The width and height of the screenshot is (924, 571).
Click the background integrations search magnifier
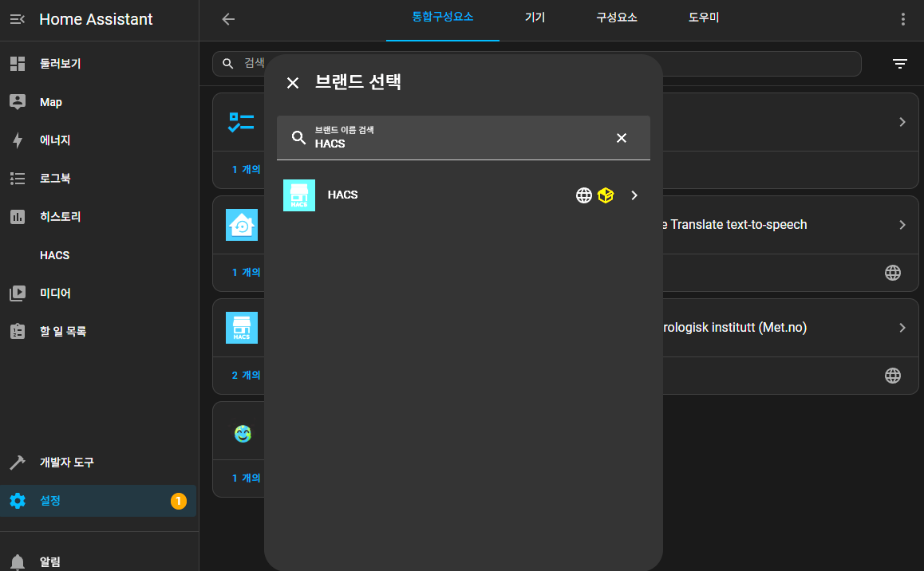point(228,63)
